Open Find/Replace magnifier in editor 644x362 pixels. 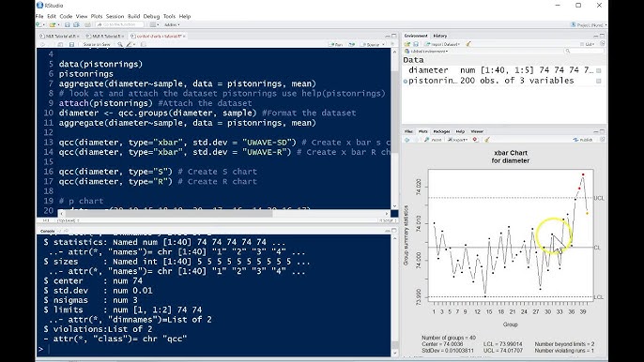120,44
